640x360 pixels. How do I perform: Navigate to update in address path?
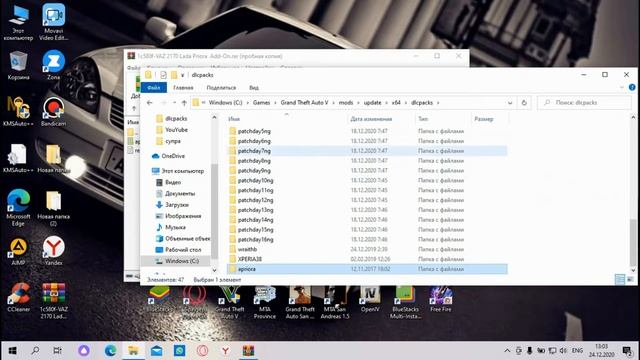(372, 103)
